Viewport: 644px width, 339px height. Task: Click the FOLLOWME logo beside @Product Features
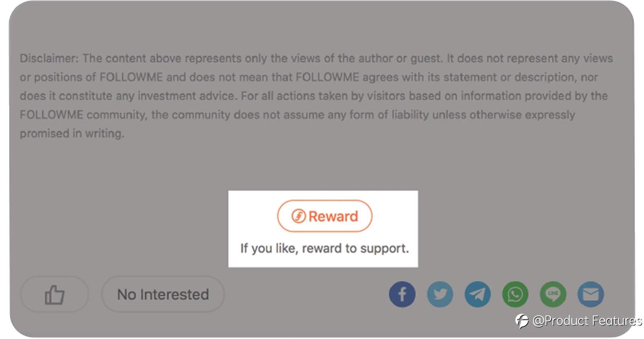click(x=522, y=321)
